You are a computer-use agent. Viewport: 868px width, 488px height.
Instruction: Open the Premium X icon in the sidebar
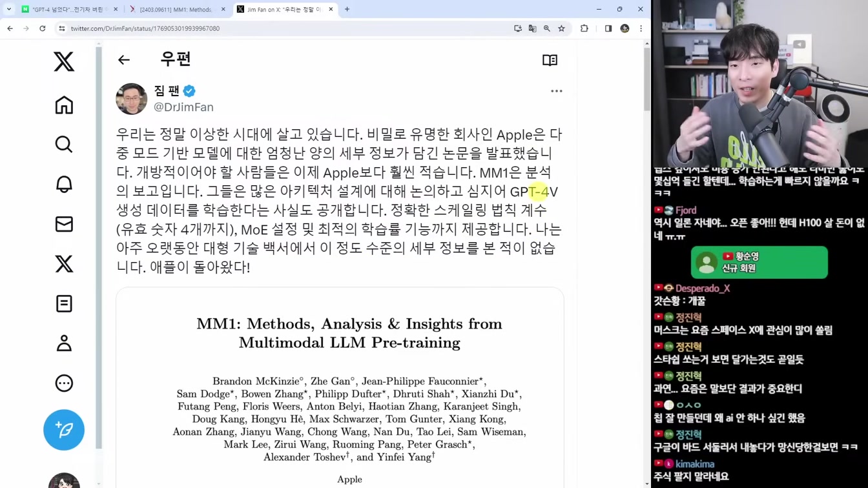64,264
